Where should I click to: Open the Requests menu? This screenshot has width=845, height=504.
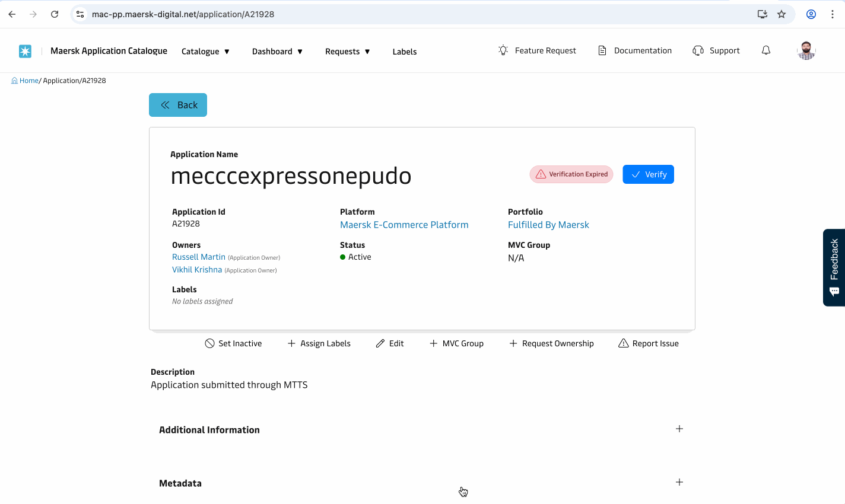tap(347, 52)
